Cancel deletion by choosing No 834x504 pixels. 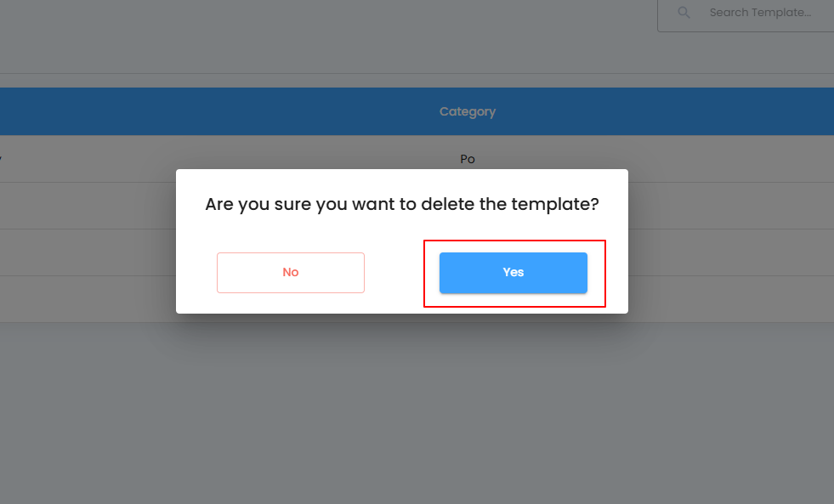pyautogui.click(x=291, y=273)
